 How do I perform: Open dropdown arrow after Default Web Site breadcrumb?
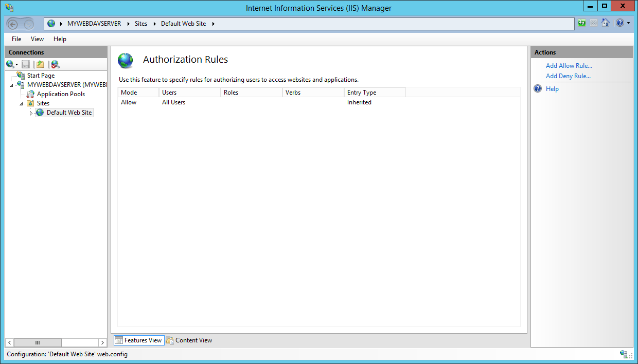[213, 24]
